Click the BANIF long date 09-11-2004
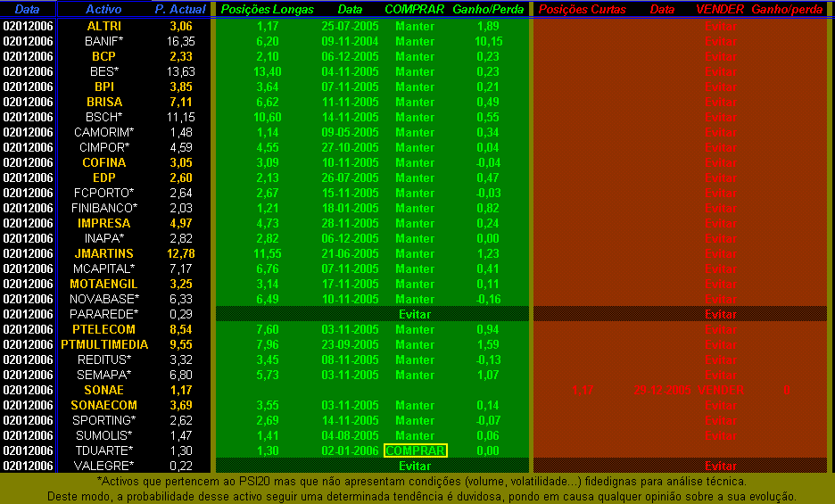Viewport: 835px width, 504px height. coord(350,42)
